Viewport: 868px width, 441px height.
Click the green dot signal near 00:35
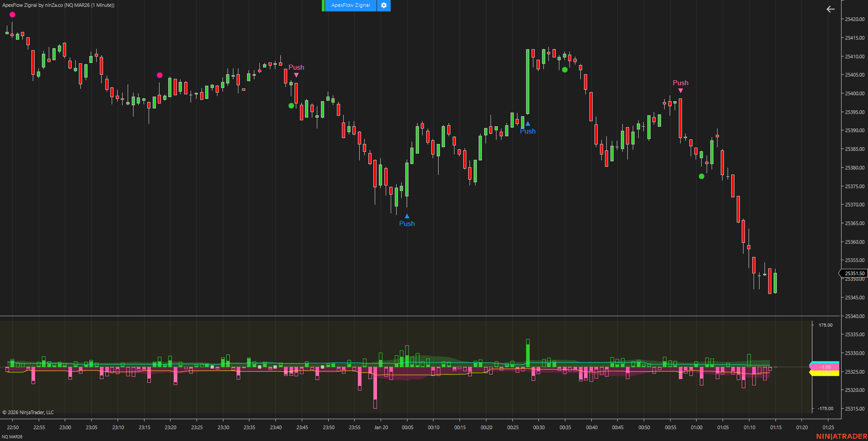565,70
